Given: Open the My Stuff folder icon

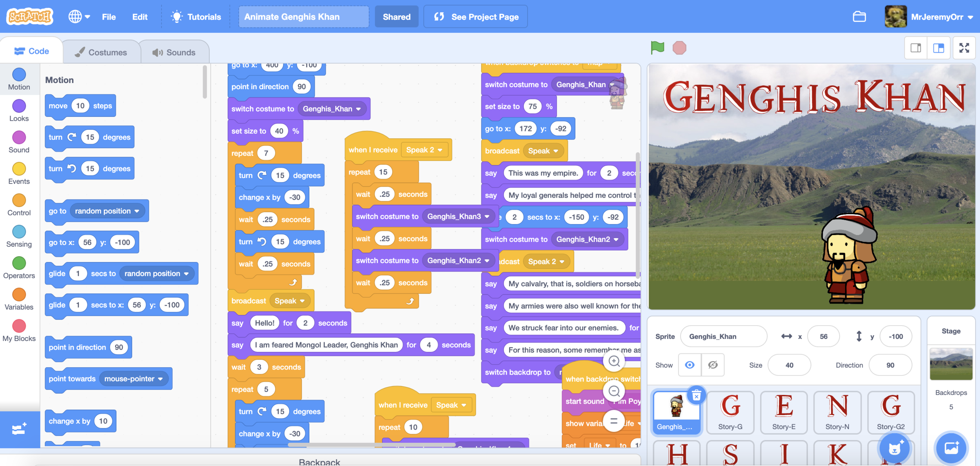Looking at the screenshot, I should click(859, 17).
